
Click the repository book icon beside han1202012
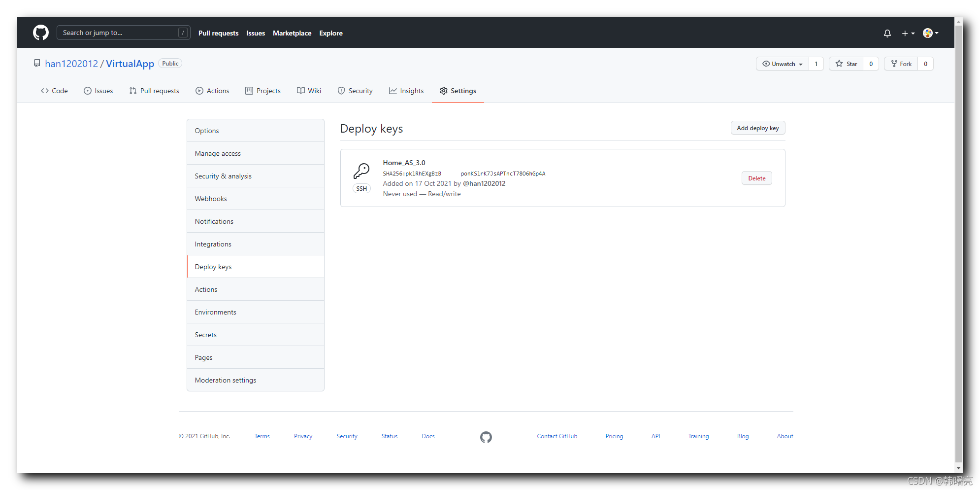click(37, 63)
